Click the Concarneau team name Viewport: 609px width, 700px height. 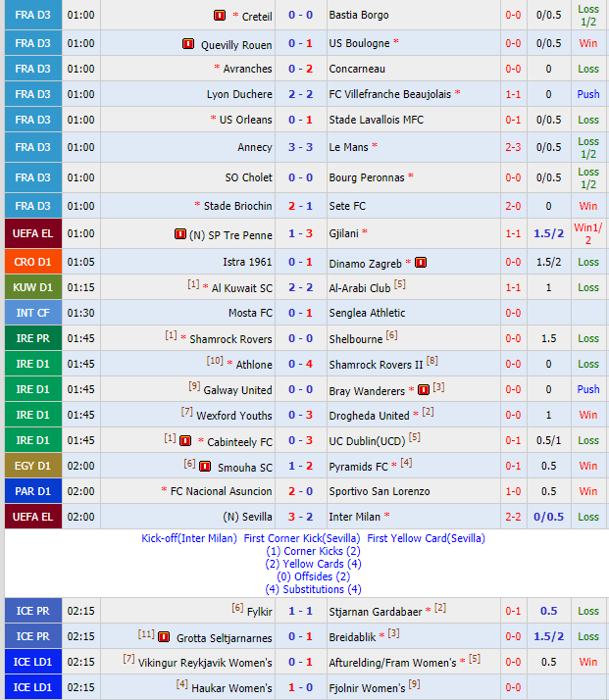click(357, 69)
